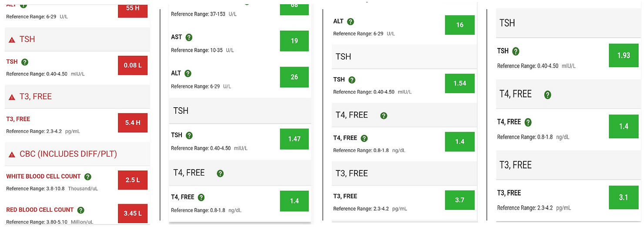Click the green 3.1 T3 Free result
This screenshot has width=644, height=231.
click(624, 197)
